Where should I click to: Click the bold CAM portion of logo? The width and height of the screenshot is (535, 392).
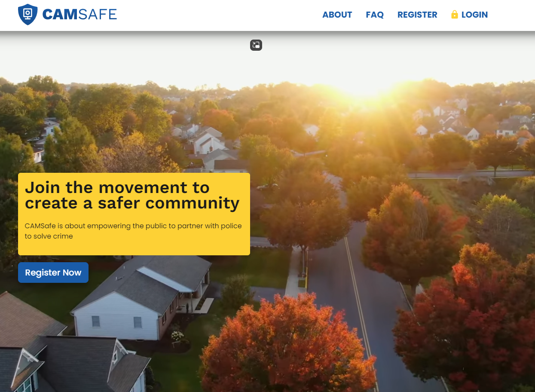pos(60,15)
